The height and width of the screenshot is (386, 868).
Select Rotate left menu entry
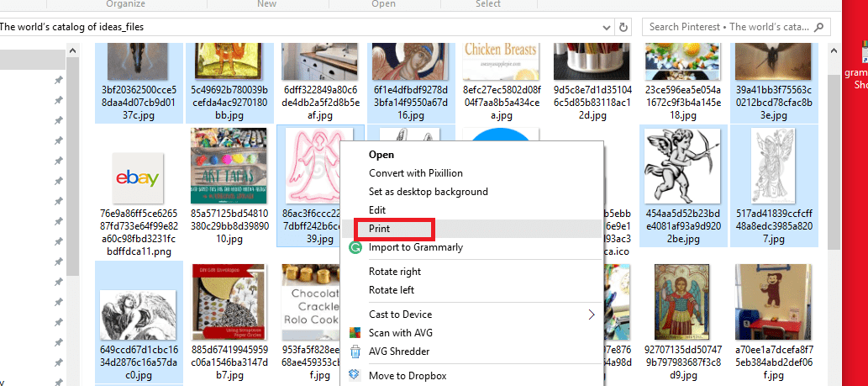[392, 290]
